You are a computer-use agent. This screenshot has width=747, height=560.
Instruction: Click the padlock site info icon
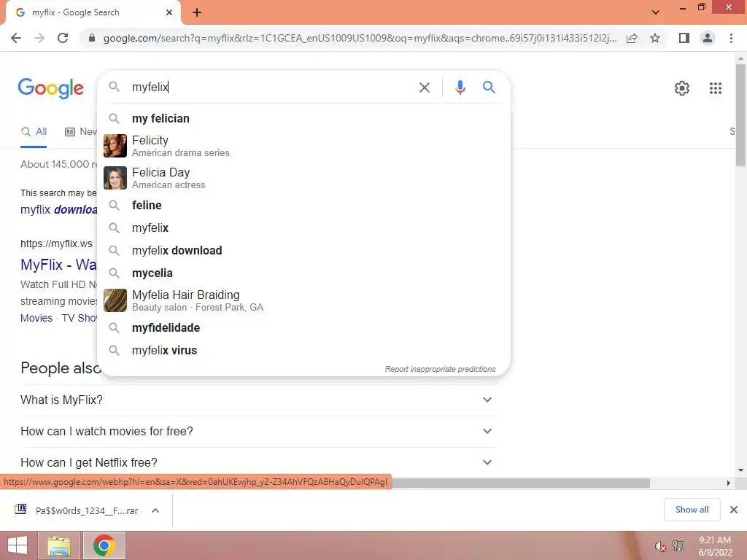tap(92, 38)
